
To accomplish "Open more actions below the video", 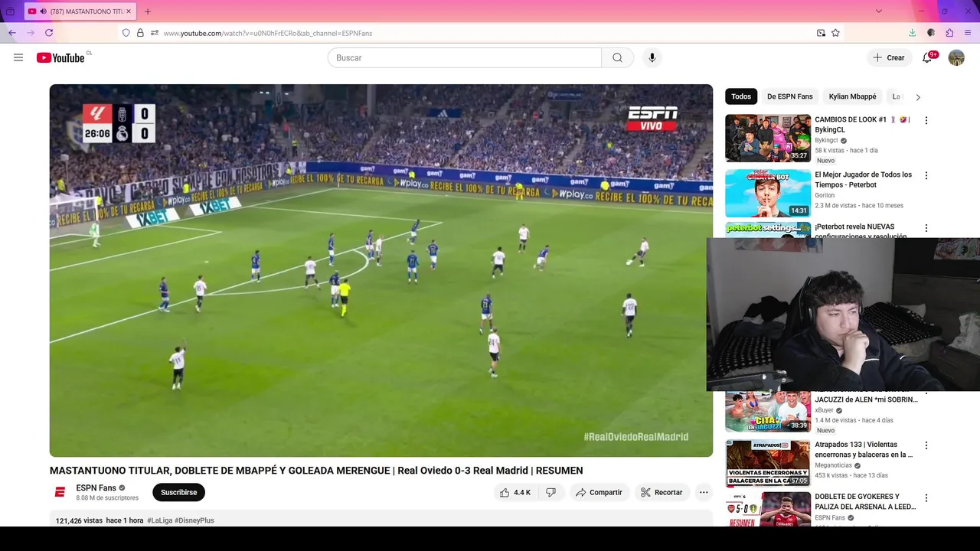I will (x=704, y=492).
